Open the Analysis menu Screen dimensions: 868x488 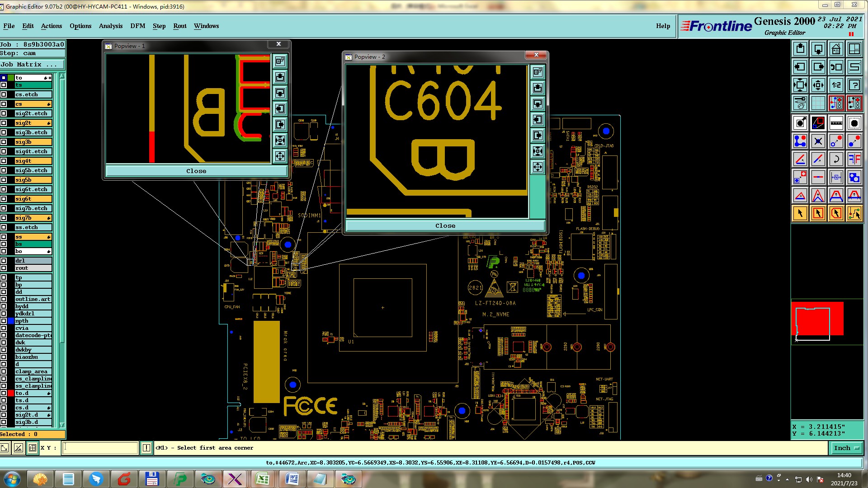pos(111,26)
